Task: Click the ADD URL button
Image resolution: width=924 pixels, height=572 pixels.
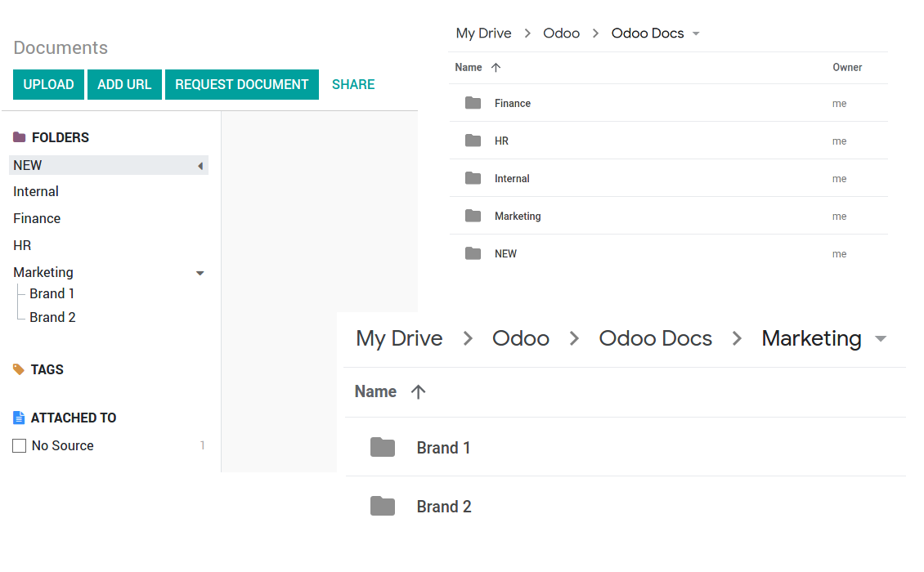Action: click(x=124, y=84)
